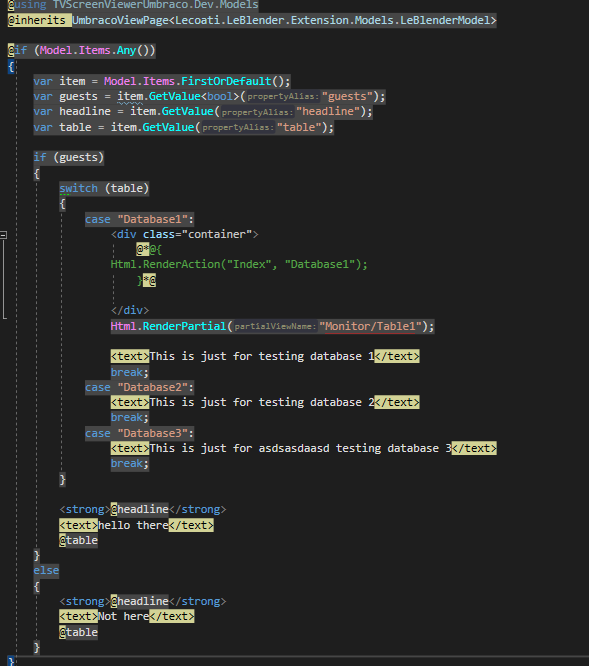This screenshot has width=589, height=666.
Task: Click the case "Database1" label
Action: [139, 219]
